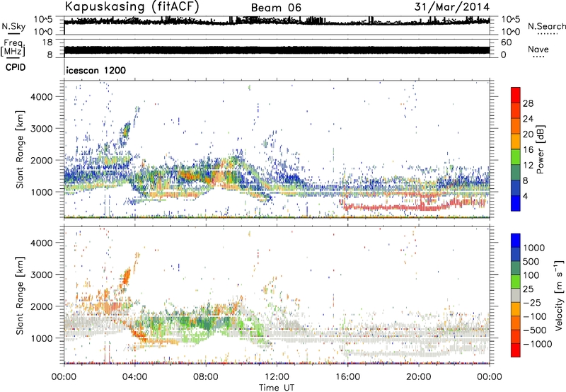Image resolution: width=566 pixels, height=392 pixels.
Task: Click the plot title "Kapuskasing (fitACF)"
Action: point(132,6)
